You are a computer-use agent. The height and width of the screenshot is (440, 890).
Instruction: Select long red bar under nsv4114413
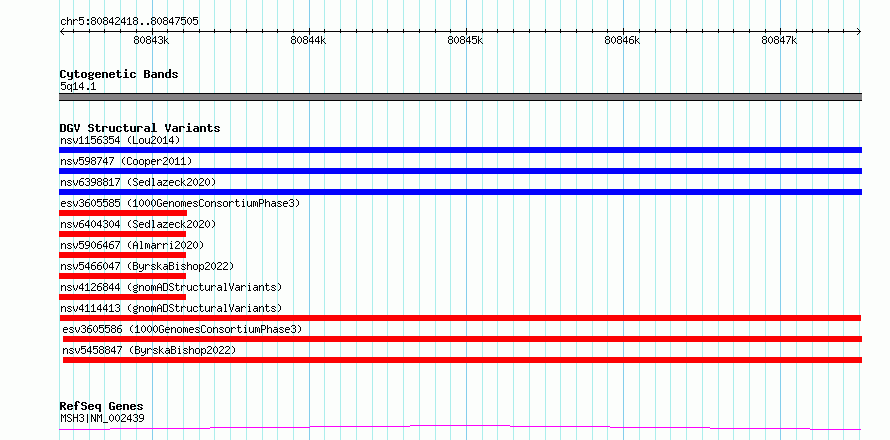460,318
